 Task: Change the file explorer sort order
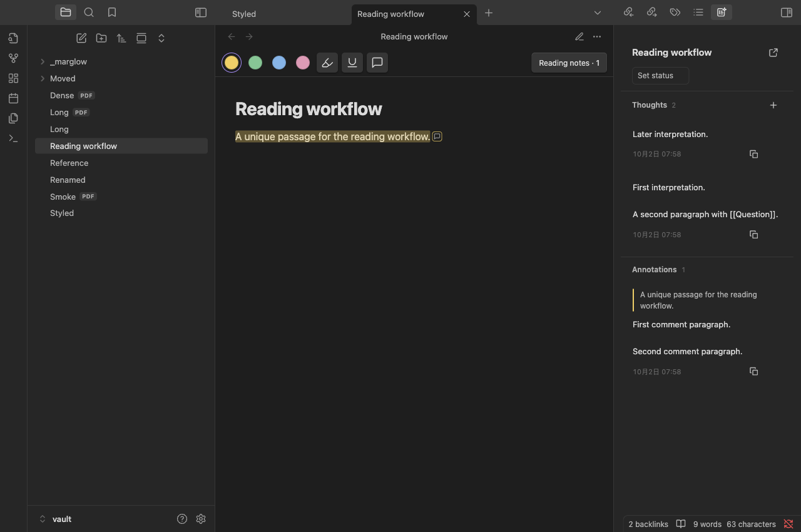pyautogui.click(x=121, y=38)
